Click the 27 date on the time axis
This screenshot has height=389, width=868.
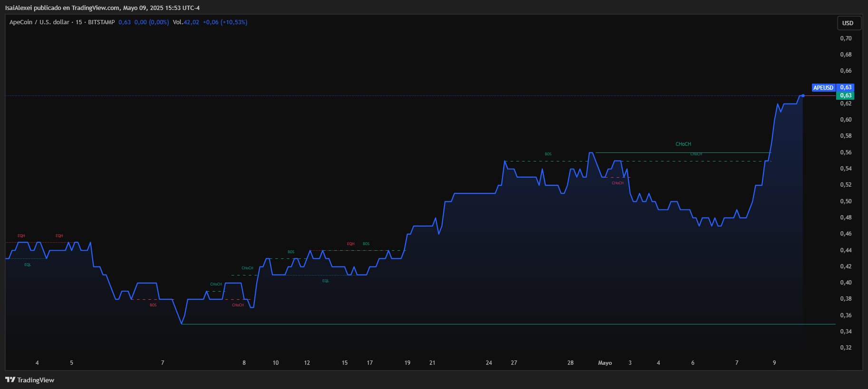pos(514,363)
